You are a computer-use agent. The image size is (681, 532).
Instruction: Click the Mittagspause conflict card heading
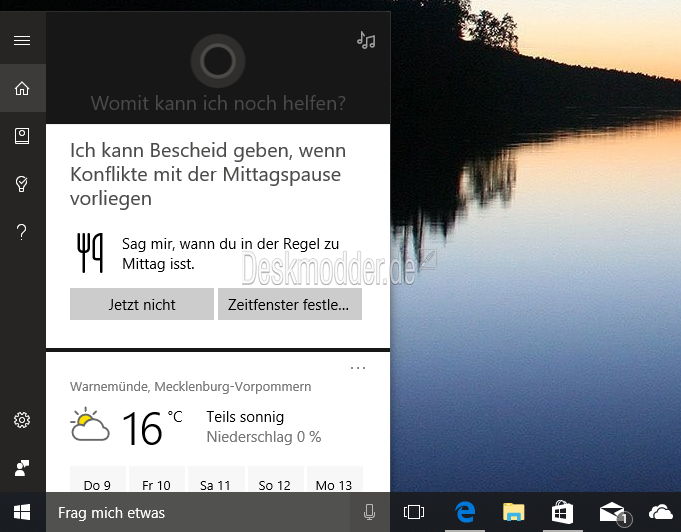point(208,174)
